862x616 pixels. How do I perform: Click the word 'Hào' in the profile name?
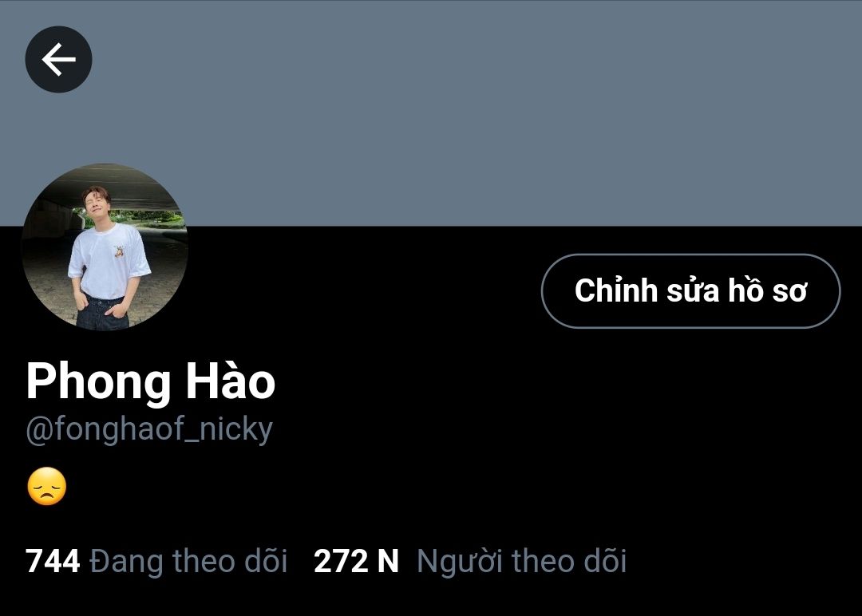231,379
